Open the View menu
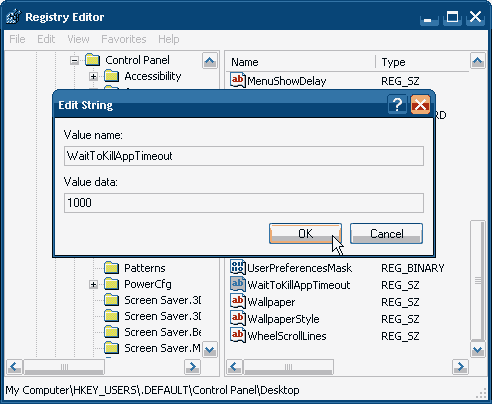 [78, 39]
